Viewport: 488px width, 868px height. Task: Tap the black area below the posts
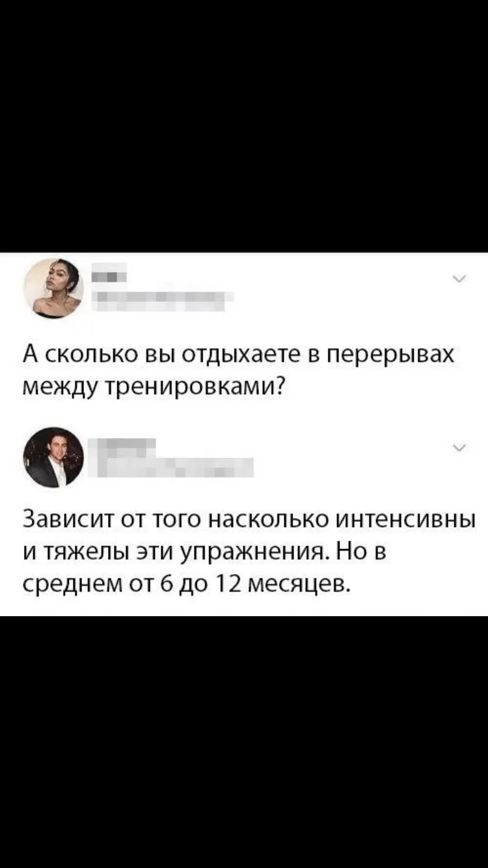click(244, 742)
